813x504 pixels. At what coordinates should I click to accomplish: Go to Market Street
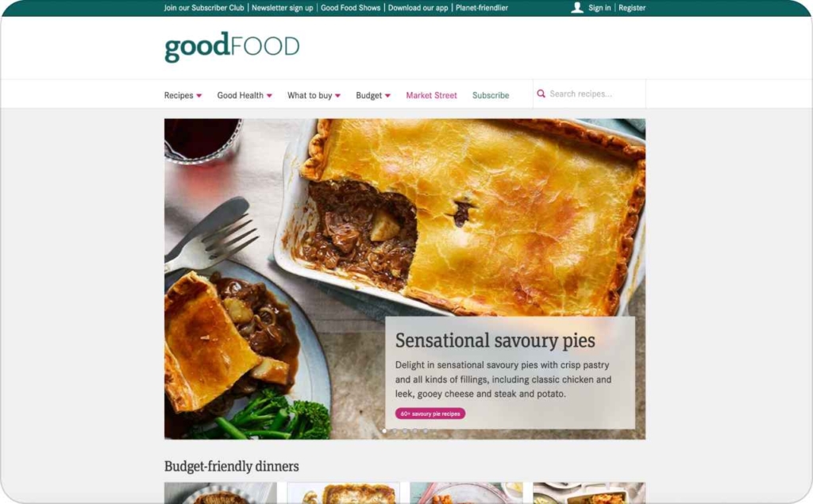tap(431, 95)
